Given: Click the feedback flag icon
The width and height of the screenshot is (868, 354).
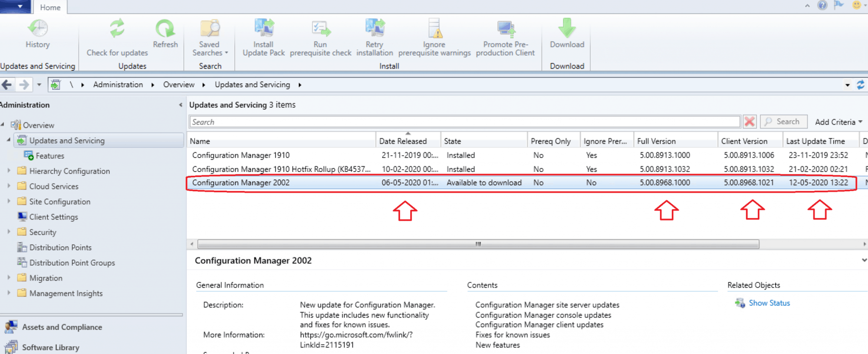Looking at the screenshot, I should pos(839,5).
